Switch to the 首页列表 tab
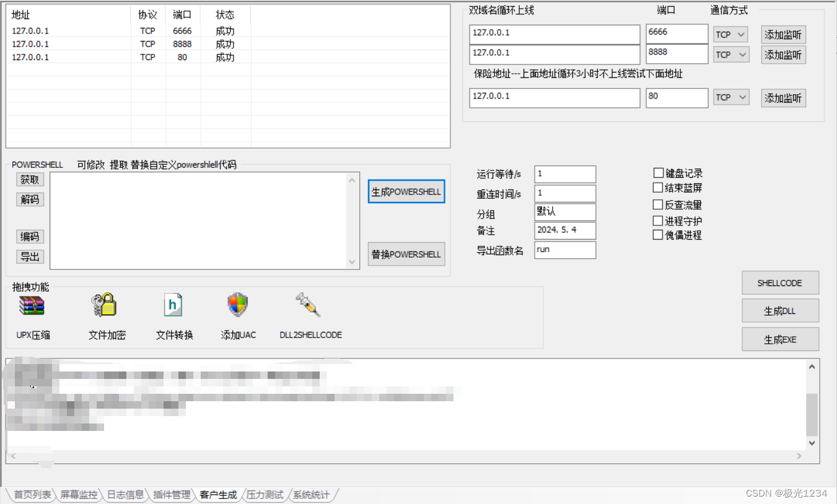The image size is (837, 504). click(32, 495)
